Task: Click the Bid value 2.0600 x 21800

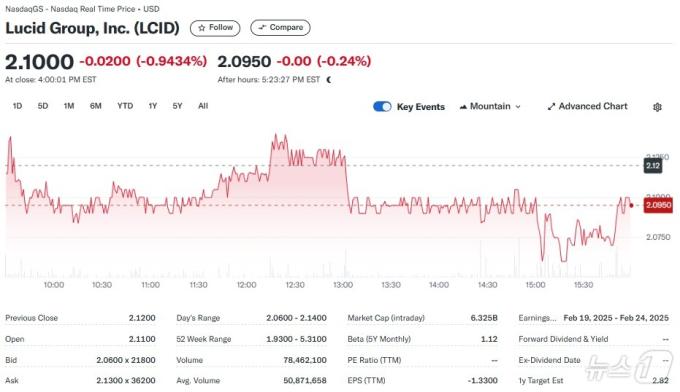Action: [126, 360]
